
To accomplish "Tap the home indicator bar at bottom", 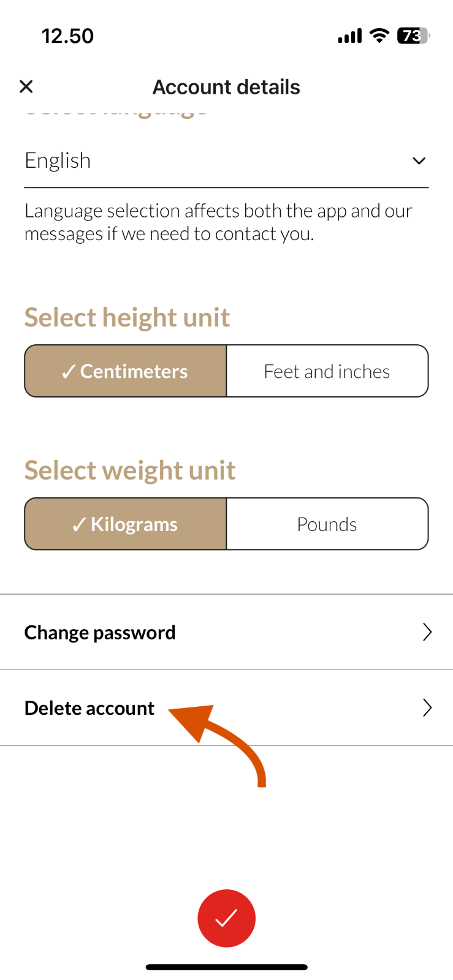I will point(226,967).
